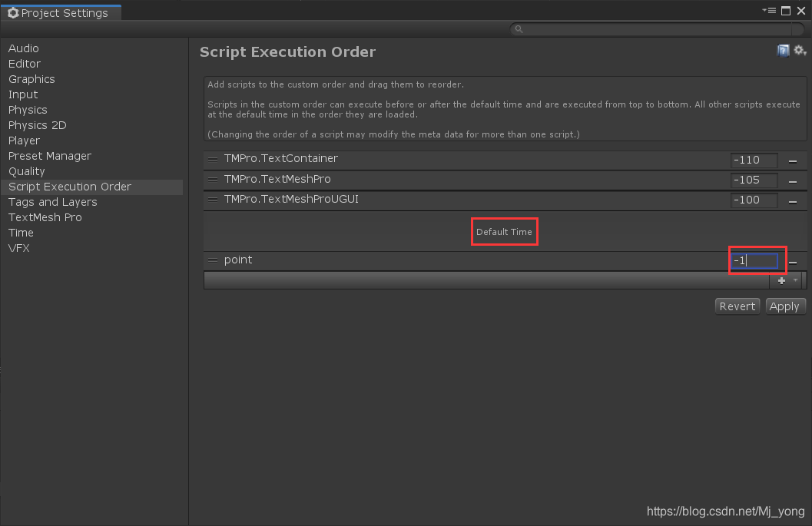Open the Graphics settings category

[31, 79]
